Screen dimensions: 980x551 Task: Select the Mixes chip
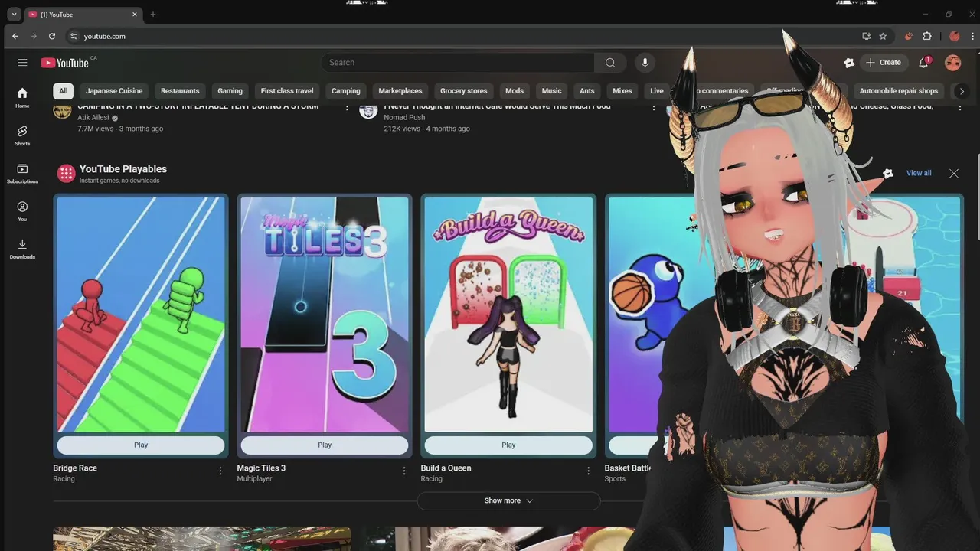click(x=622, y=90)
